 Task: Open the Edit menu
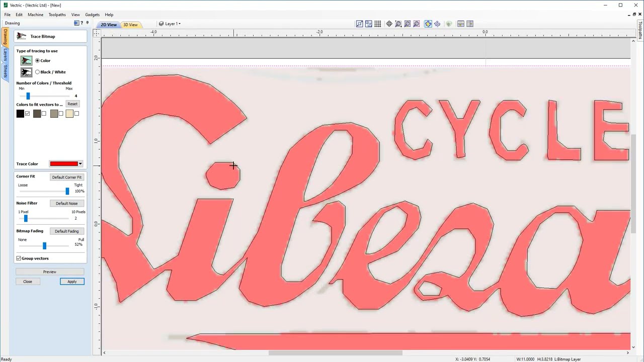[x=19, y=15]
